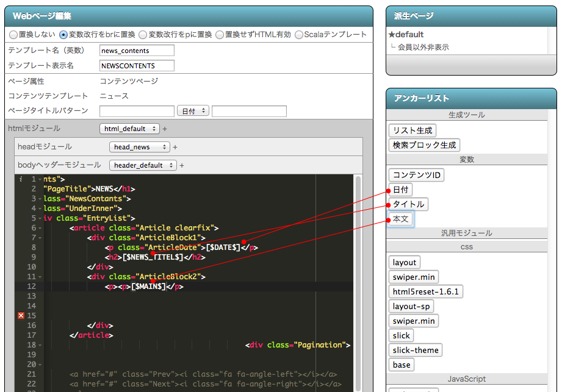Click the first page title pattern field
The image size is (562, 392).
click(x=137, y=111)
